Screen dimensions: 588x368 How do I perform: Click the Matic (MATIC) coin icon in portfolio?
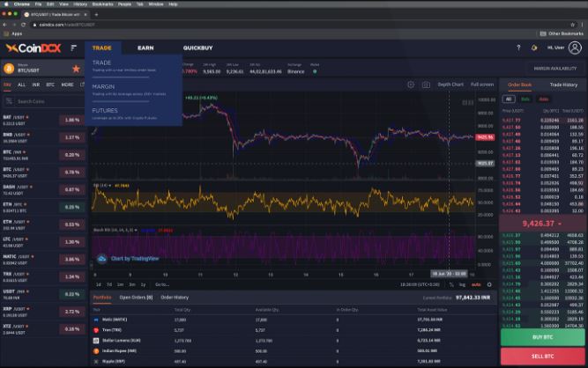(x=96, y=320)
